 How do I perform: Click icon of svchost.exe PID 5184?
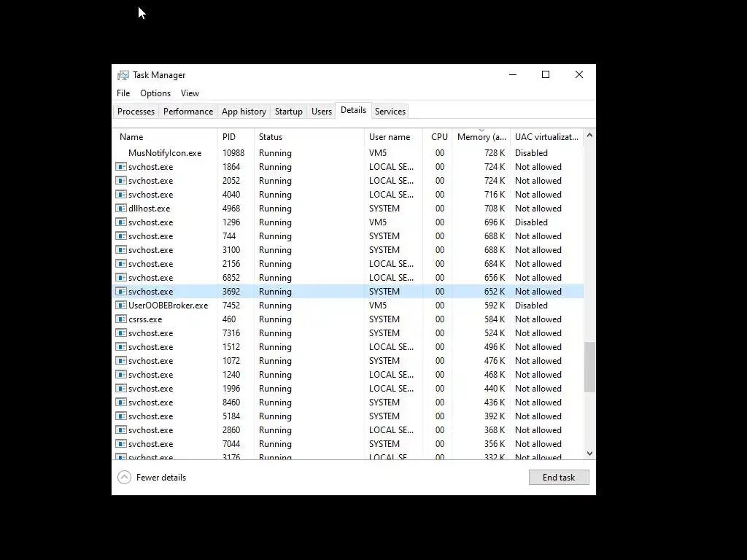121,416
